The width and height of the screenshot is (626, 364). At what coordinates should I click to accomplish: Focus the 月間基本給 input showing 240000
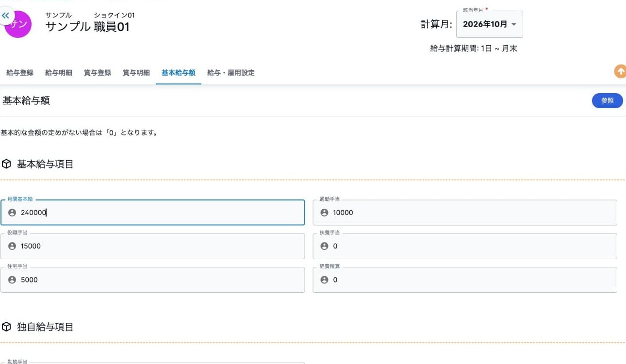(x=153, y=213)
